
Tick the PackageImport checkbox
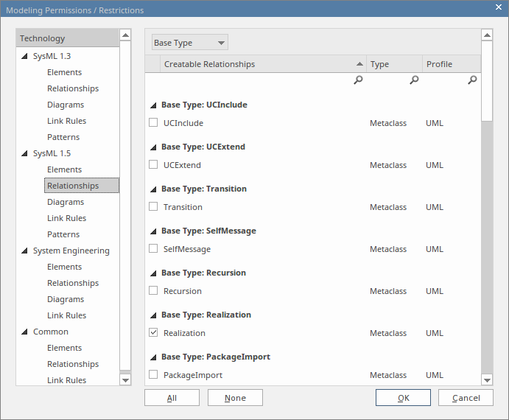click(153, 375)
